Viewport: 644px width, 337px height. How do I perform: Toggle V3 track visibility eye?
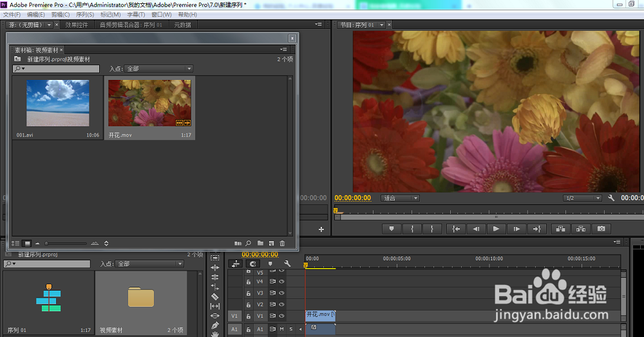282,293
